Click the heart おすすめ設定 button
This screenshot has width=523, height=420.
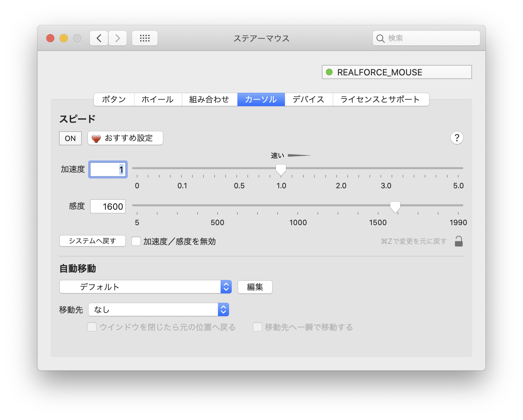click(125, 138)
